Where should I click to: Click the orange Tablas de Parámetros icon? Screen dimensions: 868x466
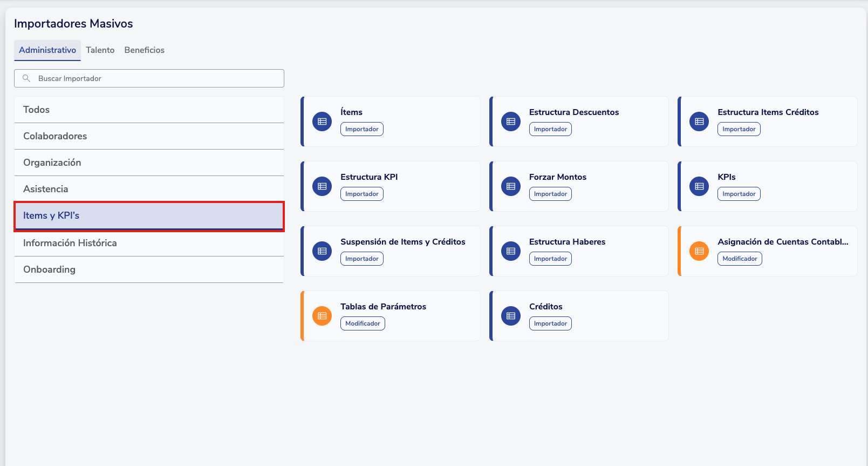coord(322,316)
